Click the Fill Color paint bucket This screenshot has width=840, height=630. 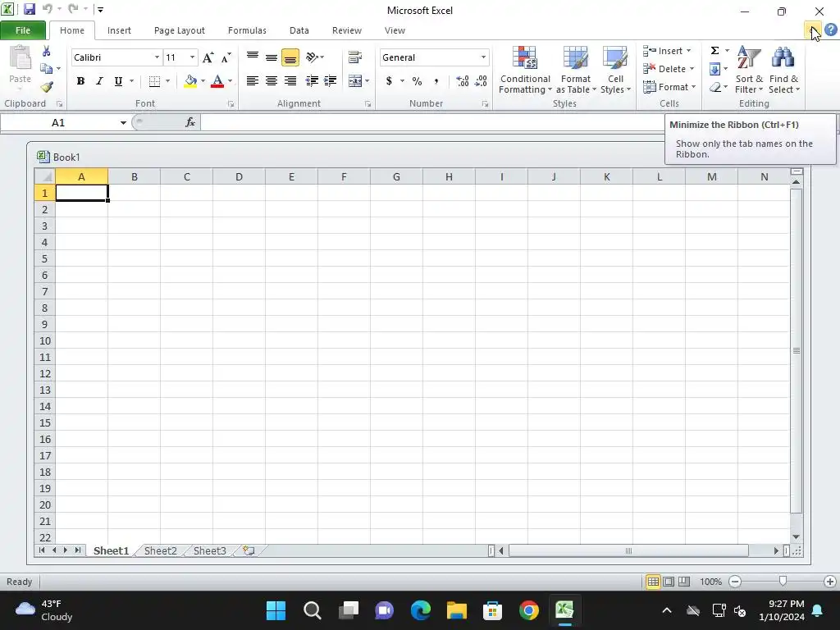tap(190, 81)
